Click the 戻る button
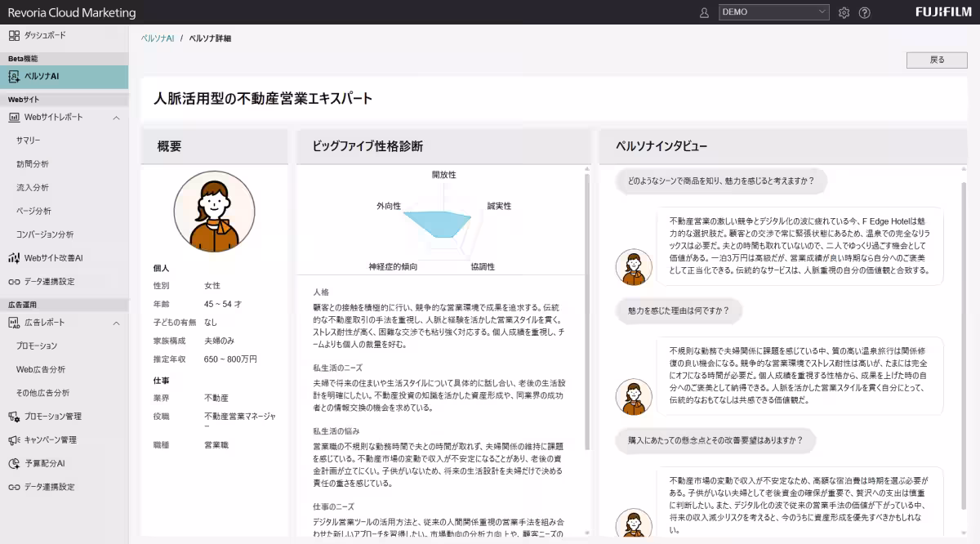 [937, 60]
